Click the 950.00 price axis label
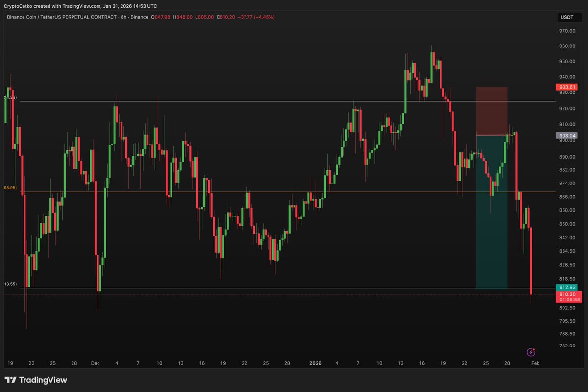588x392 pixels. click(x=567, y=61)
